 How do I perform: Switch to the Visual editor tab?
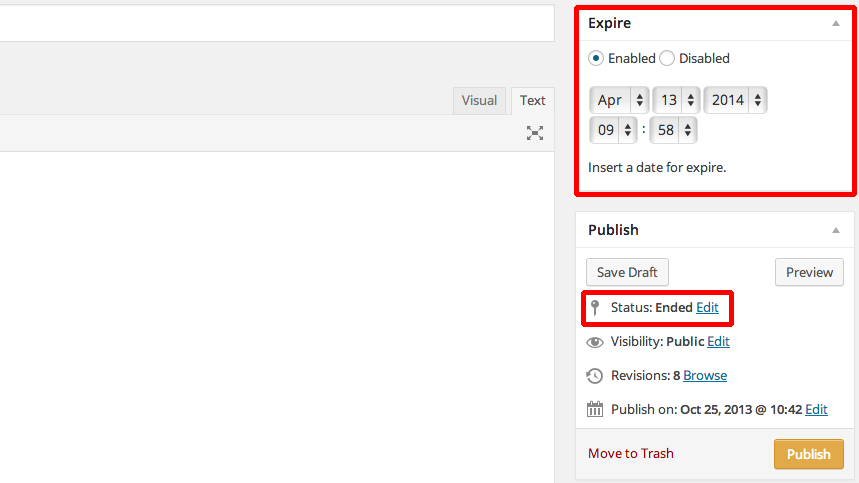point(479,100)
